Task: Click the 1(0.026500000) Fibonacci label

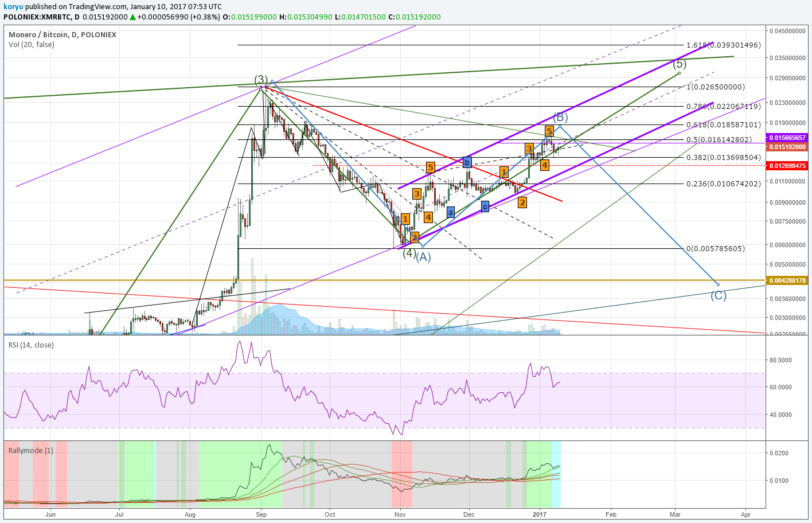Action: pyautogui.click(x=716, y=87)
